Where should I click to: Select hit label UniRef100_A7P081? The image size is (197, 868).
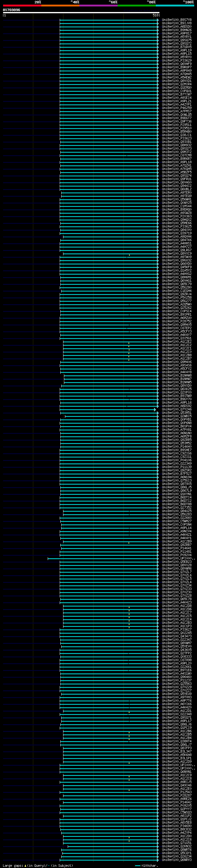176,430
